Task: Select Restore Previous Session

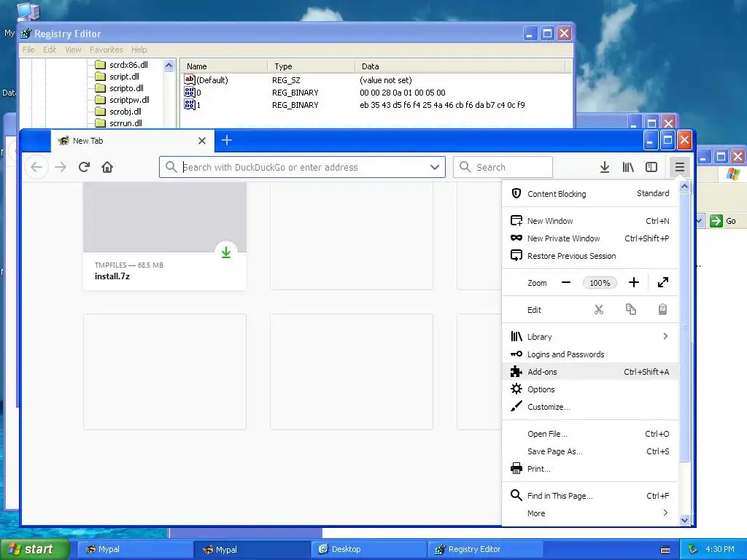Action: click(x=589, y=256)
